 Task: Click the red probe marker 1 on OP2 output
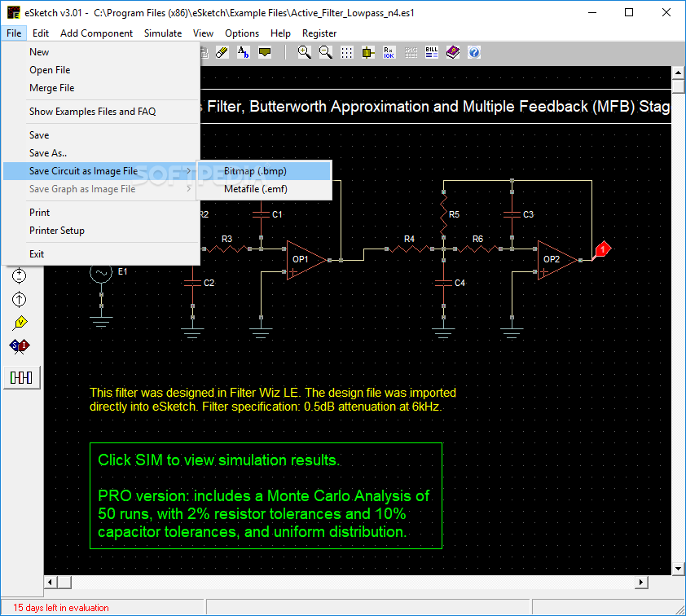(x=603, y=249)
